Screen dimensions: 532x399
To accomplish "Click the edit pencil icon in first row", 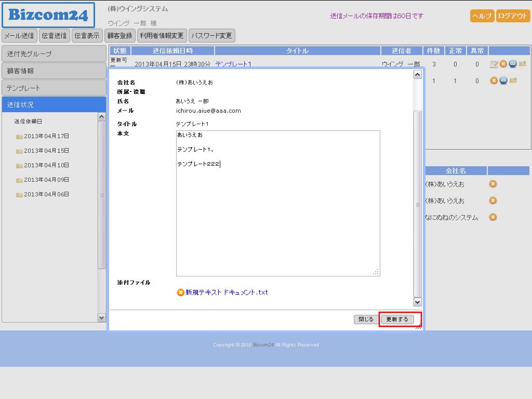I will (x=494, y=64).
